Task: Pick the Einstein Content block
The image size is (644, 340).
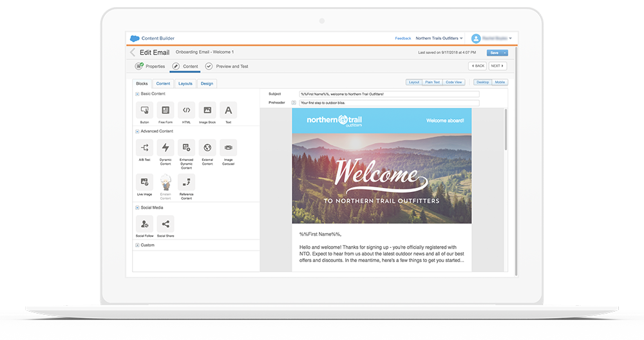Action: (x=166, y=182)
